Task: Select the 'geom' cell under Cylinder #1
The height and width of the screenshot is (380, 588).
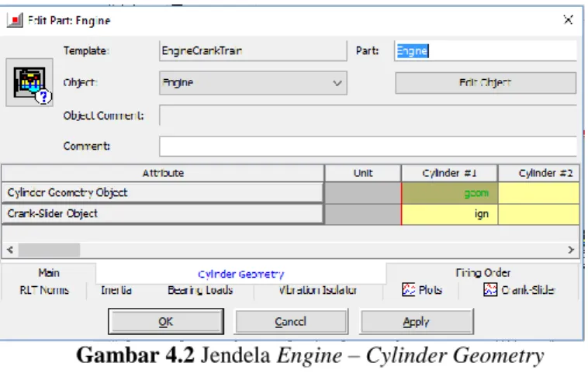Action: click(449, 193)
